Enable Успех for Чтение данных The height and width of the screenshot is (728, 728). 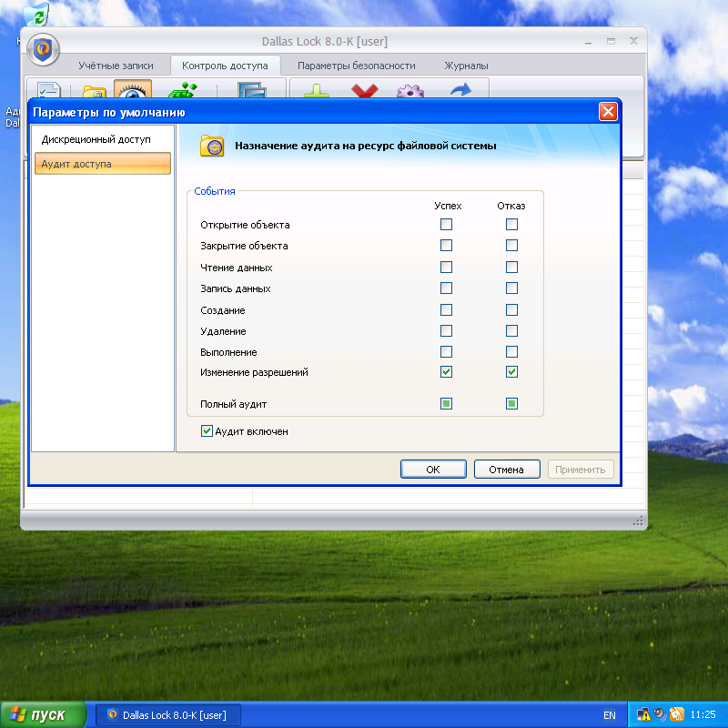pyautogui.click(x=446, y=267)
